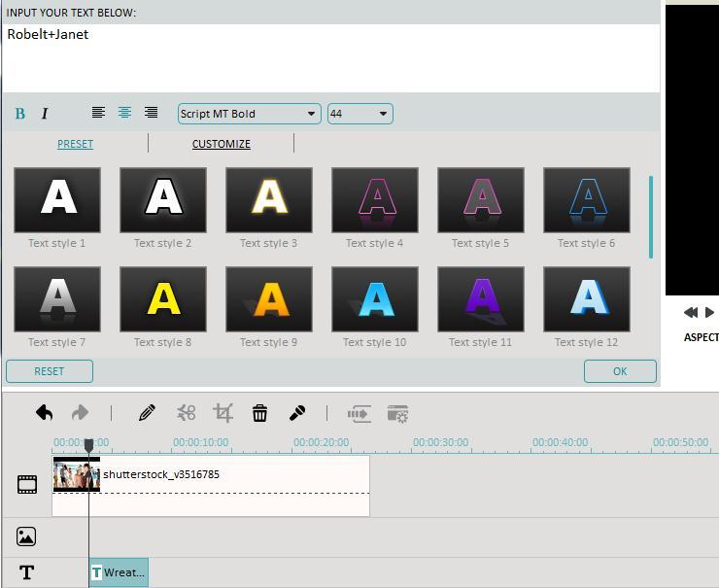
Task: Select Text style 1 preset
Action: pyautogui.click(x=57, y=200)
